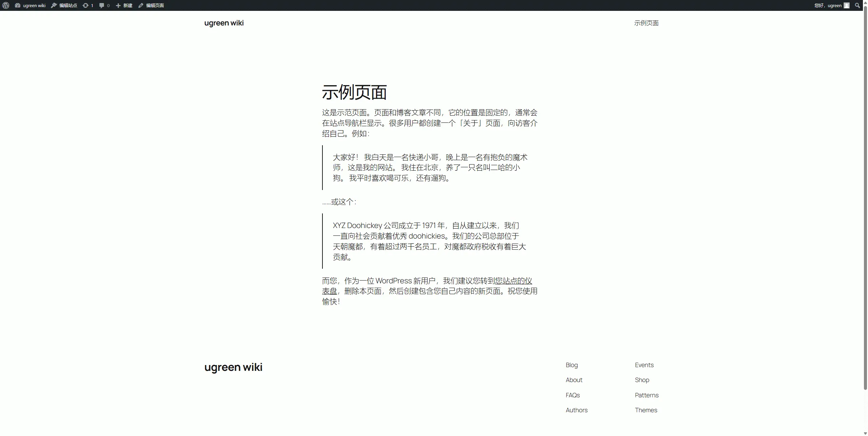Click the gauge icon beside ugreen wiki
The height and width of the screenshot is (436, 868).
(18, 5)
